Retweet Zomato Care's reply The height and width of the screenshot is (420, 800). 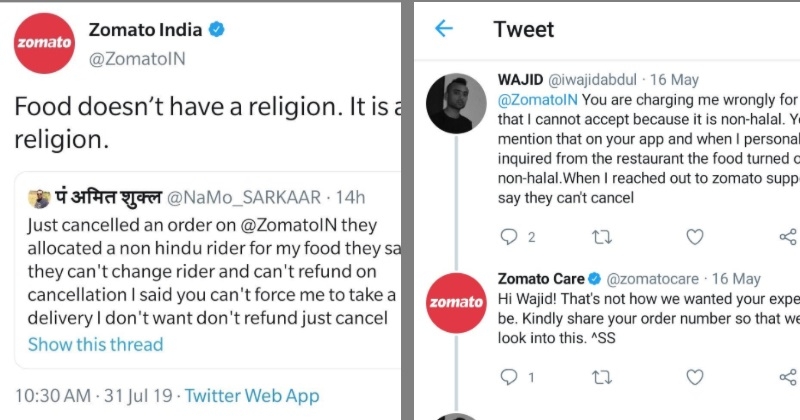(x=602, y=377)
